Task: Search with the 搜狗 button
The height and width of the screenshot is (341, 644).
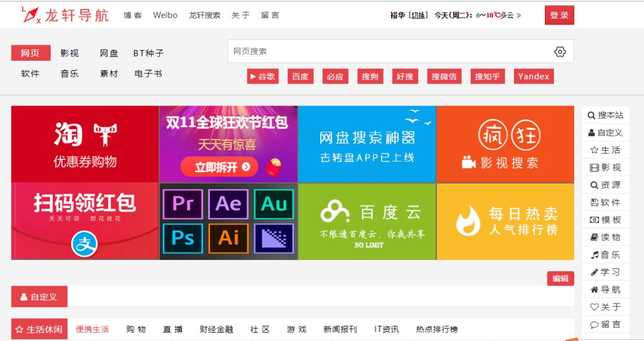Action: pyautogui.click(x=370, y=76)
